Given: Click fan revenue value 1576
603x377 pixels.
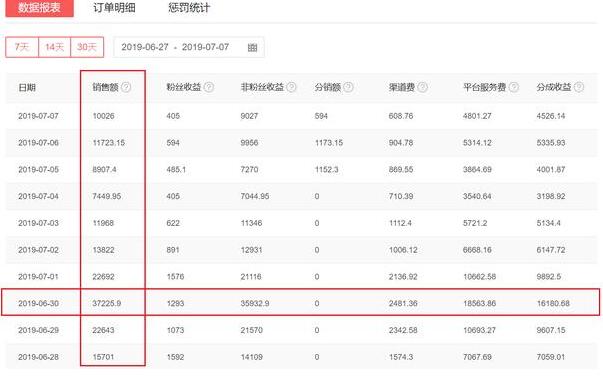Looking at the screenshot, I should click(175, 277).
